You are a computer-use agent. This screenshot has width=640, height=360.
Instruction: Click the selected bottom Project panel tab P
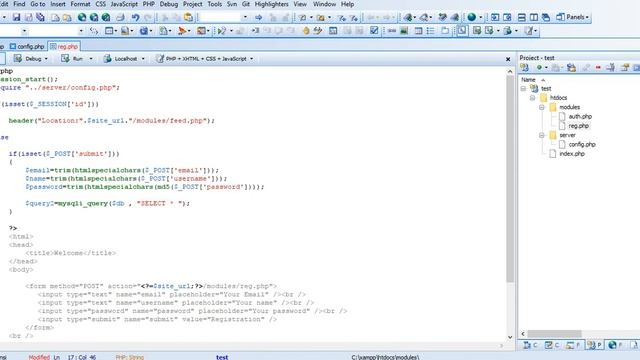coord(594,345)
